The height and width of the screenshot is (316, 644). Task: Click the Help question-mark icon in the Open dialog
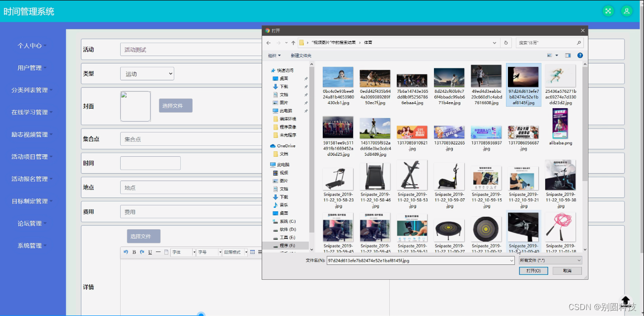pos(579,55)
